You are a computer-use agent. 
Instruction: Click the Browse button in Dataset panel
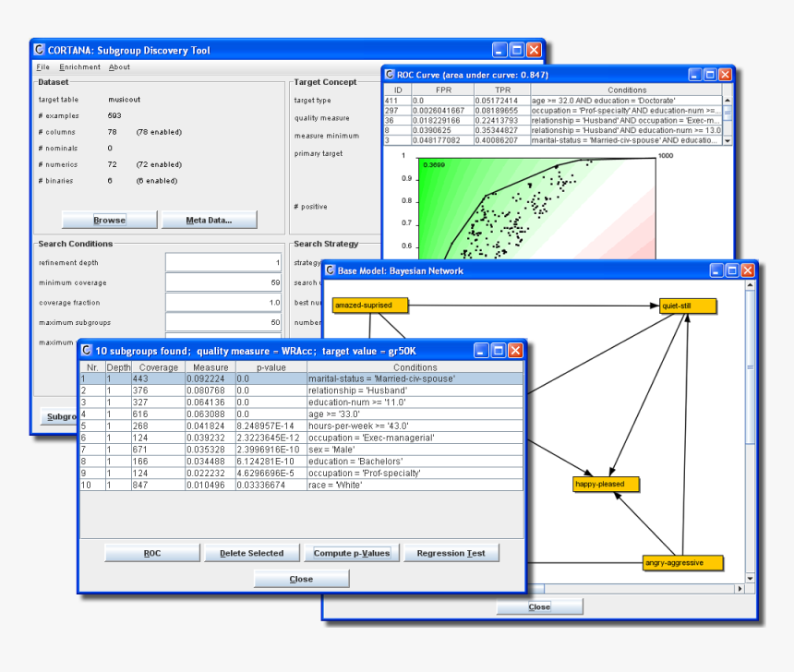click(x=109, y=221)
